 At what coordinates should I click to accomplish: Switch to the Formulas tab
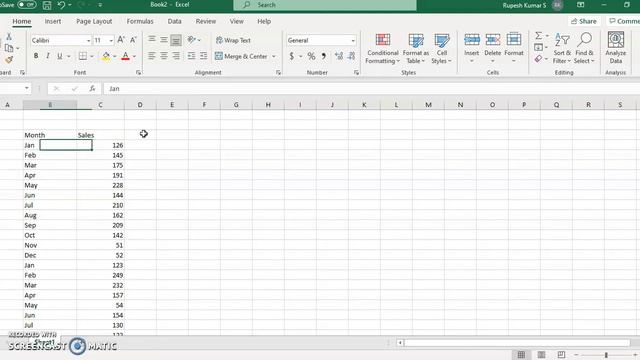[x=140, y=21]
